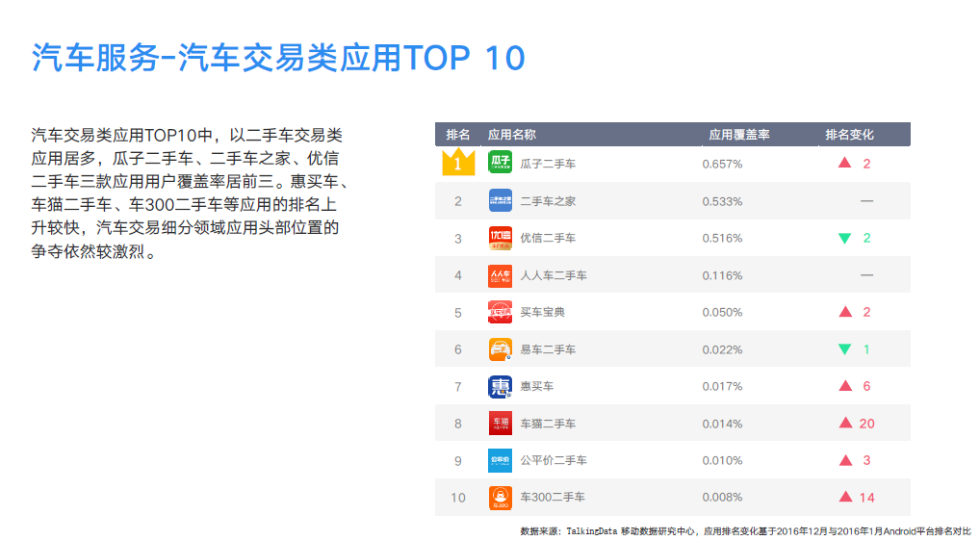The height and width of the screenshot is (541, 980).
Task: Click the dash rank change for 二手车之家
Action: click(x=866, y=201)
